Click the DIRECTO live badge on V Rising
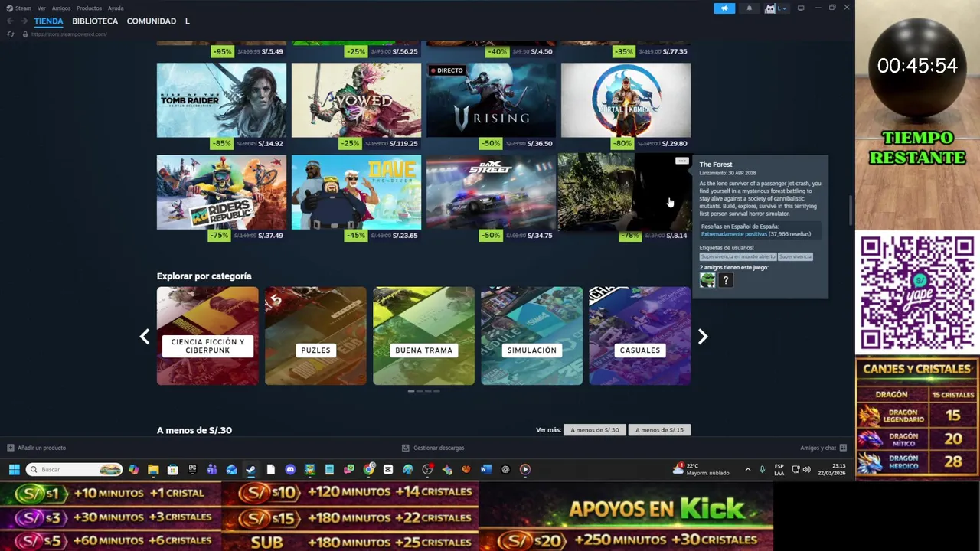The image size is (980, 551). click(x=447, y=70)
